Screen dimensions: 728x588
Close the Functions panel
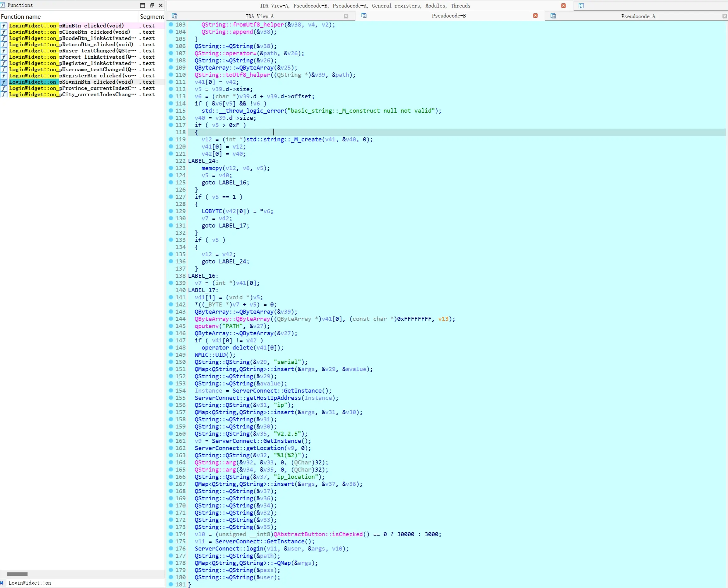161,5
